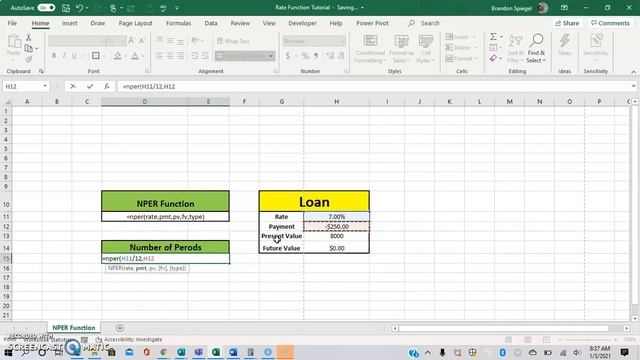Click the vertical scrollbar down arrow
The height and width of the screenshot is (360, 640).
pos(635,318)
